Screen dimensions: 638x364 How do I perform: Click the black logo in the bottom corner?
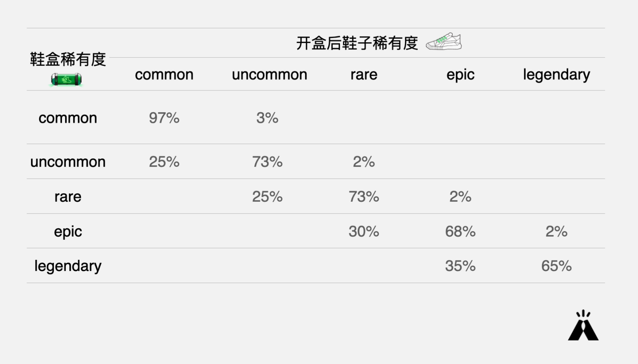point(583,326)
